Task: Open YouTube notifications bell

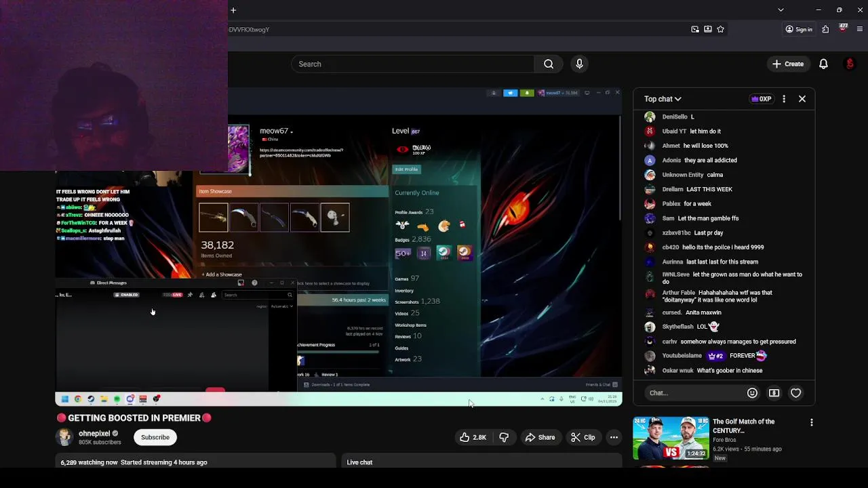Action: pyautogui.click(x=823, y=64)
